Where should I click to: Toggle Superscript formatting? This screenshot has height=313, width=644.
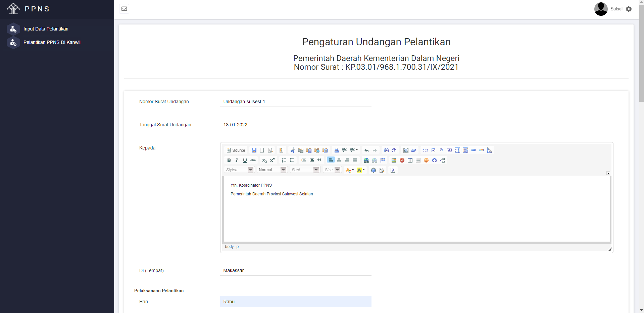pyautogui.click(x=273, y=160)
